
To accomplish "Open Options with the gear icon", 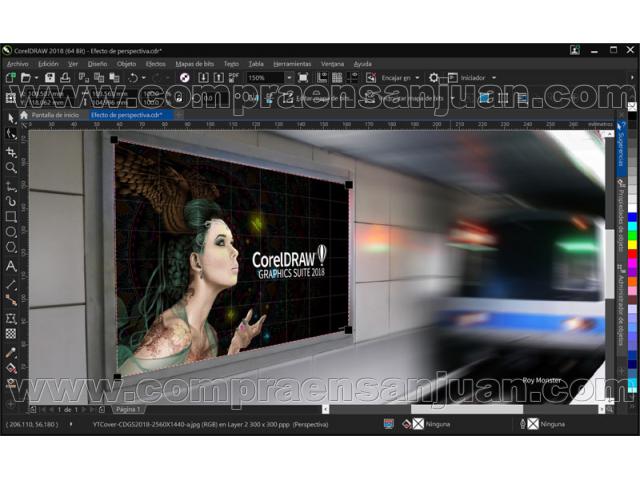I will click(x=434, y=78).
